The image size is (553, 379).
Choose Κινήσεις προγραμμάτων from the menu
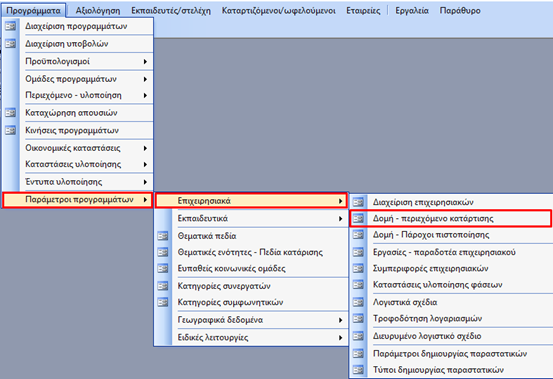78,130
